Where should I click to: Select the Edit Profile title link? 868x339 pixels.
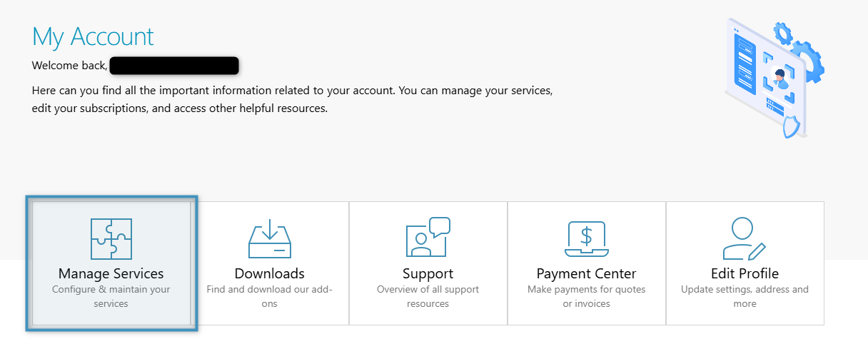[745, 274]
